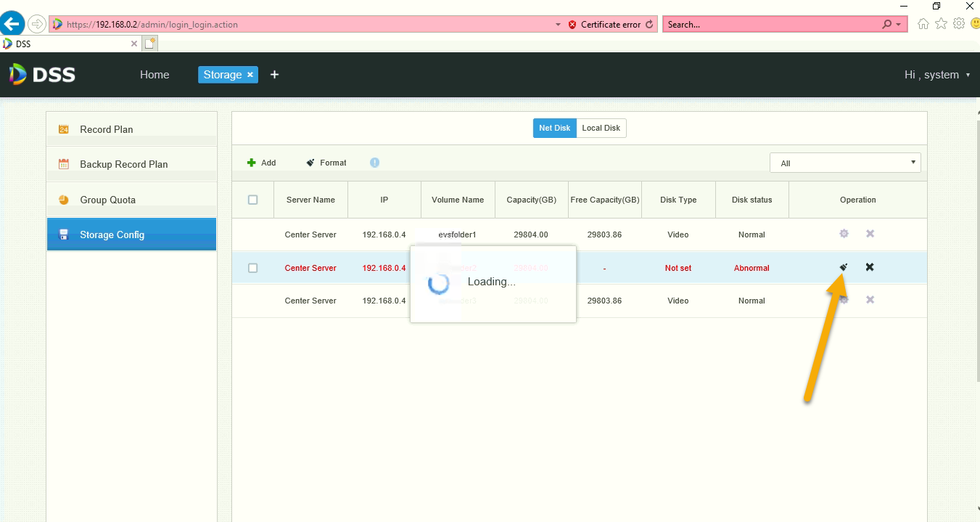Image resolution: width=980 pixels, height=522 pixels.
Task: Close the DSS browser tab
Action: point(133,44)
